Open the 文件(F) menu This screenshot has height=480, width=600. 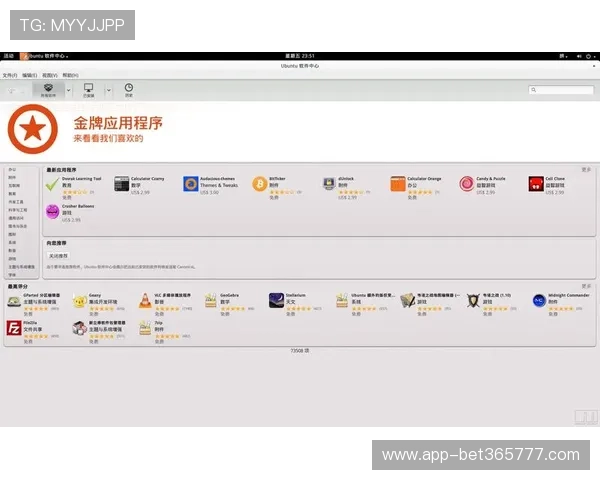pyautogui.click(x=10, y=75)
